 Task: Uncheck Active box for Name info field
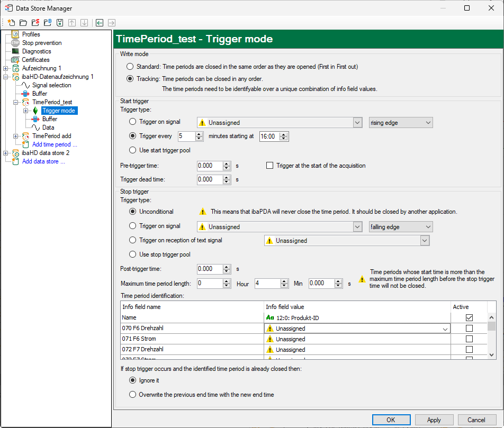[x=469, y=318]
